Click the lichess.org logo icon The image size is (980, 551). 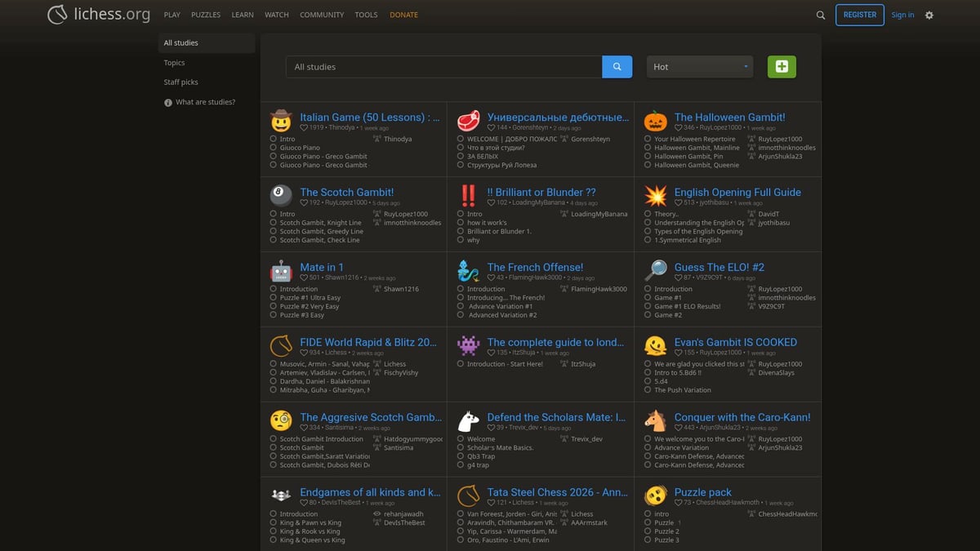(58, 15)
